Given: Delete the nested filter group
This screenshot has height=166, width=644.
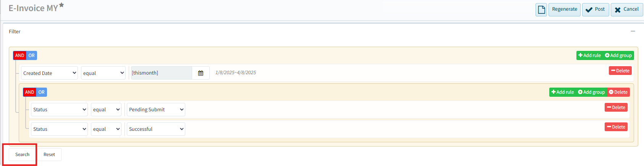Looking at the screenshot, I should coord(618,92).
